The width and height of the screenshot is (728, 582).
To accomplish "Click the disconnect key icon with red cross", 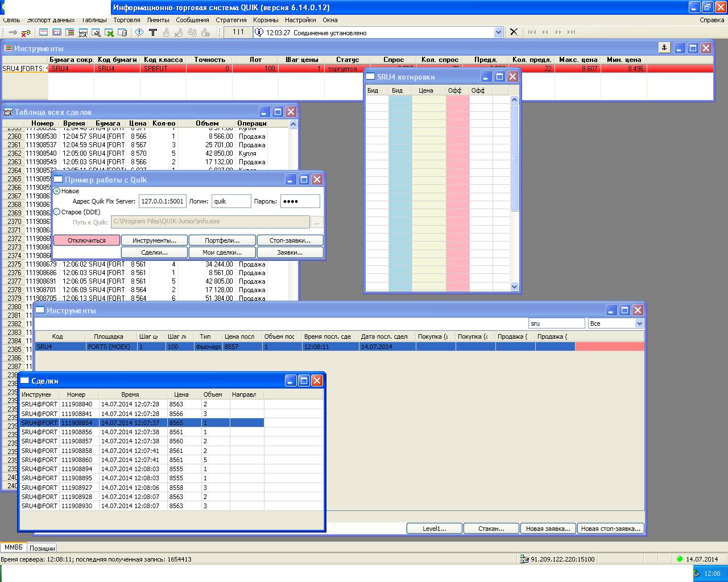I will tap(26, 32).
